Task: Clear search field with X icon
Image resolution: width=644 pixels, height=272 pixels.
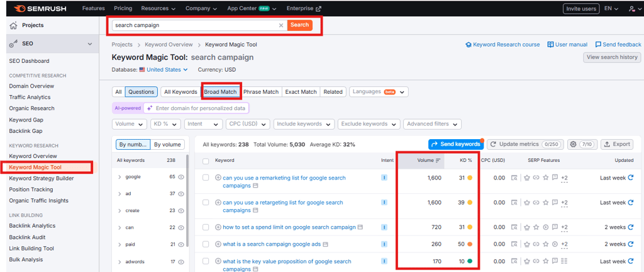Action: click(x=281, y=25)
